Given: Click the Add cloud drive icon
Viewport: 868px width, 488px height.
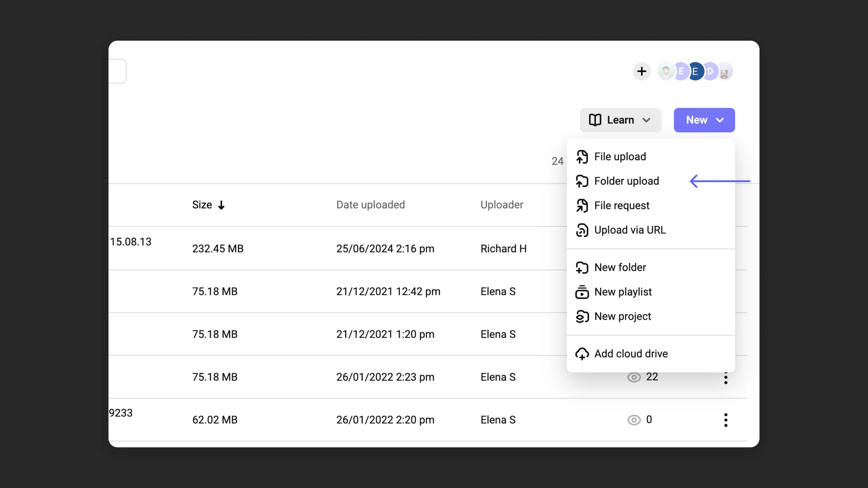Looking at the screenshot, I should pos(582,354).
